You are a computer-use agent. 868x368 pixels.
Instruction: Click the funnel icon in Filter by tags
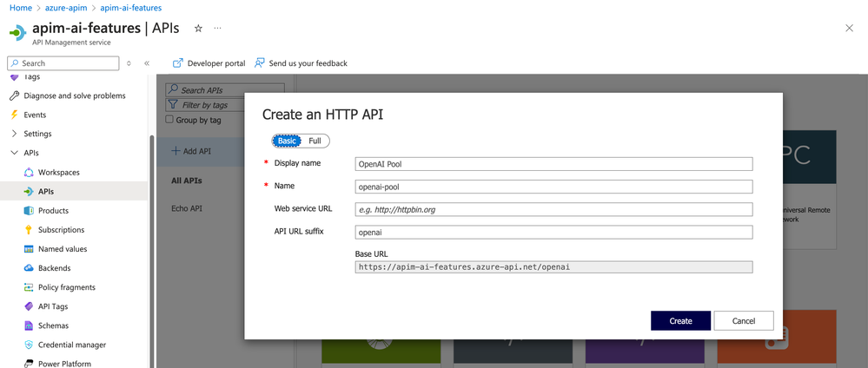click(173, 105)
